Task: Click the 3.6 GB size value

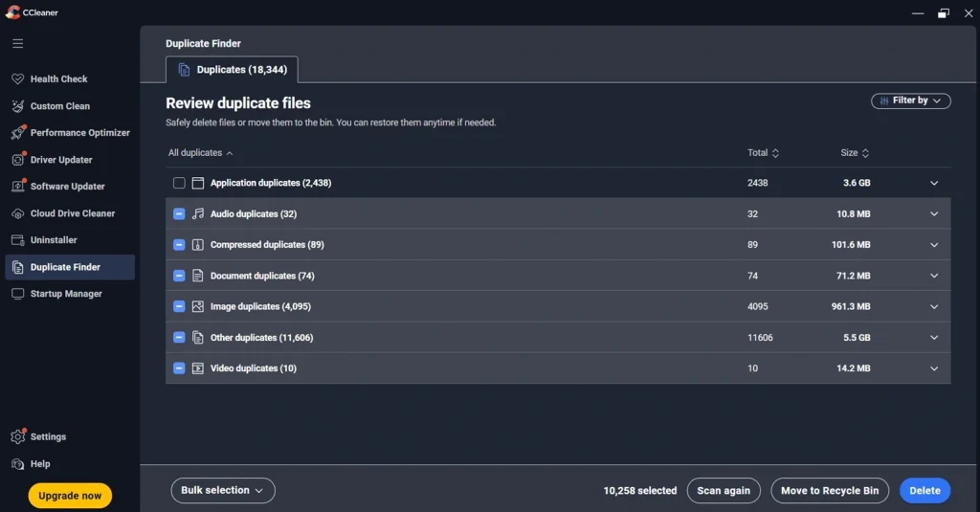Action: click(857, 183)
